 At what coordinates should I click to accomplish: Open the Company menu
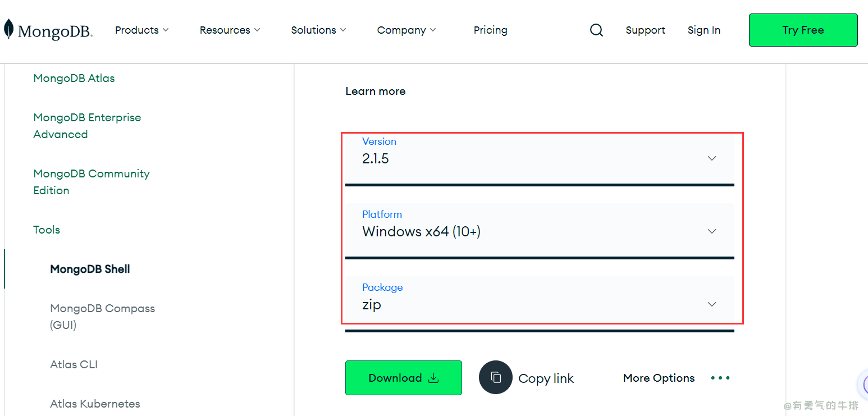click(406, 30)
